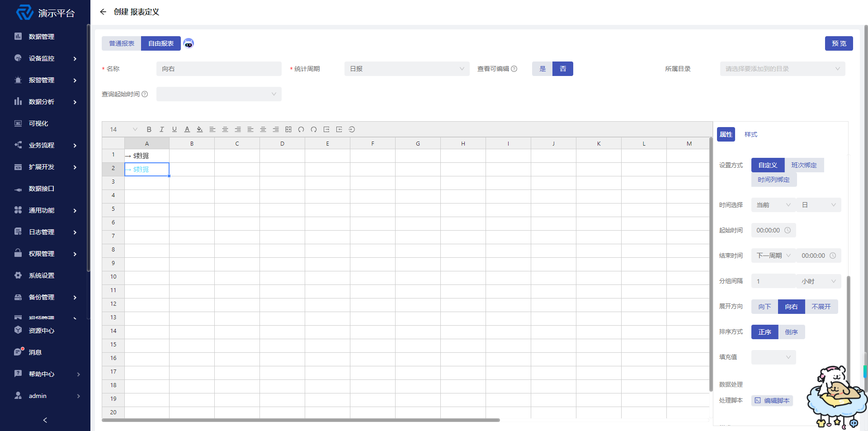Image resolution: width=868 pixels, height=431 pixels.
Task: Click the robot assistant icon beside 自由报表
Action: click(189, 43)
